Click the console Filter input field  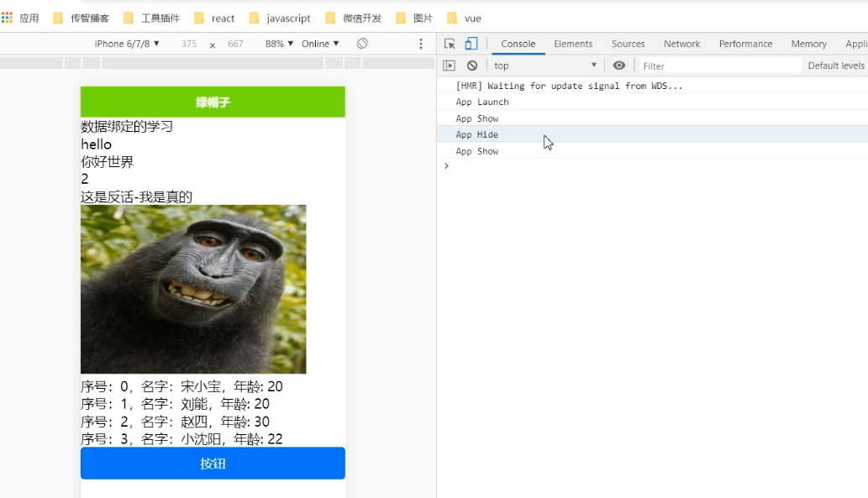pos(723,65)
